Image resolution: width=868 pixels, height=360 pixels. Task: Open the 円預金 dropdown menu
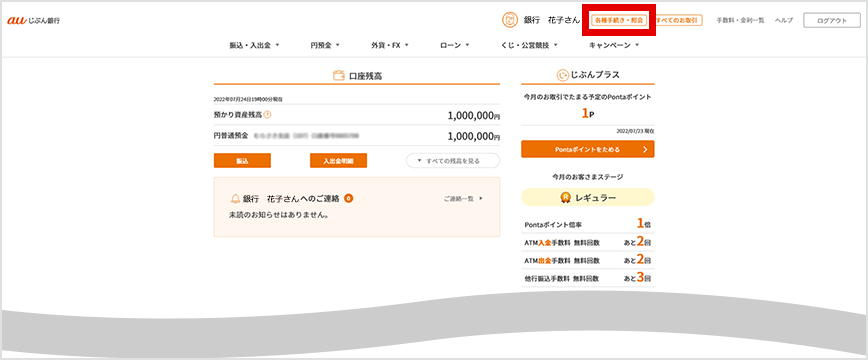325,45
